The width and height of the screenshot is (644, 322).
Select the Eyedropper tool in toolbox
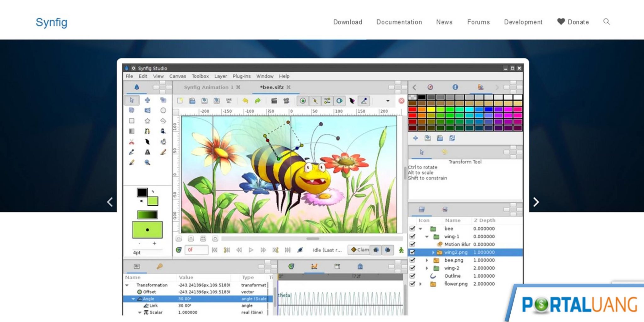(x=132, y=152)
